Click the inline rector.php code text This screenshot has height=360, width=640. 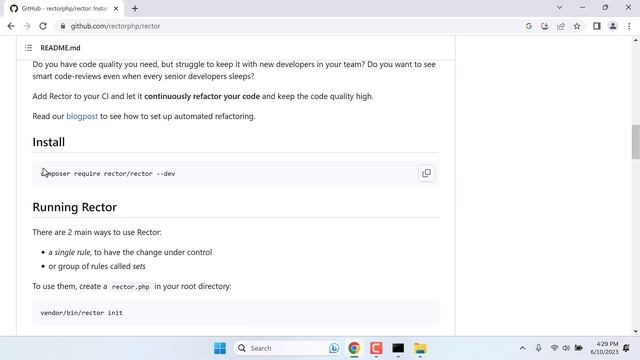131,287
